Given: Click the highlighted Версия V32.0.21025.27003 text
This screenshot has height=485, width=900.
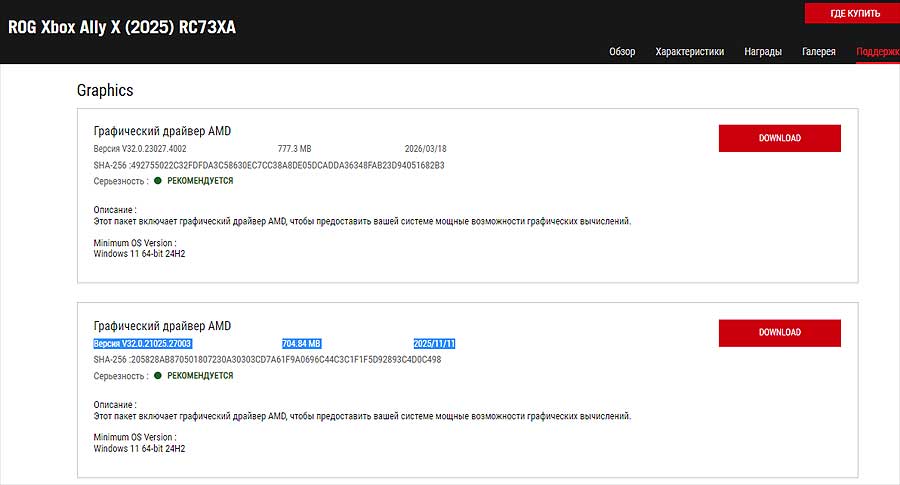Looking at the screenshot, I should [x=142, y=344].
